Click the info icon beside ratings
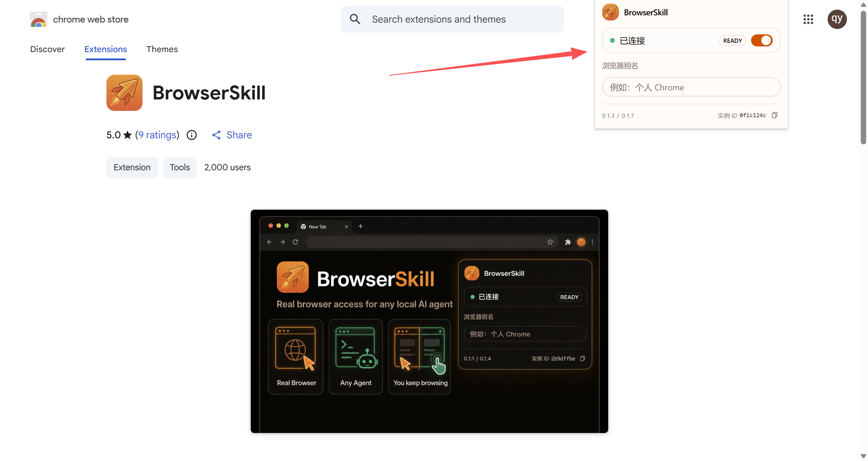The image size is (868, 461). [x=192, y=135]
